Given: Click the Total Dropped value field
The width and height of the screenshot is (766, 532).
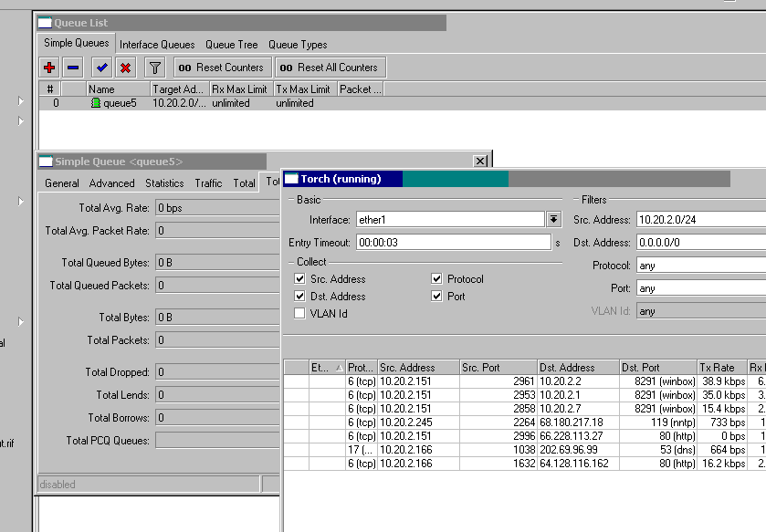Looking at the screenshot, I should (218, 372).
